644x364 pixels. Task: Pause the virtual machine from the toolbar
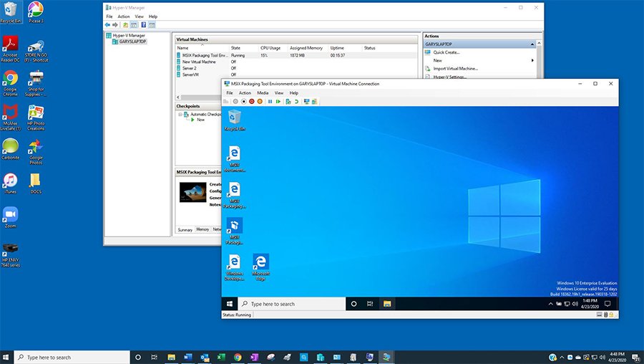pos(270,102)
